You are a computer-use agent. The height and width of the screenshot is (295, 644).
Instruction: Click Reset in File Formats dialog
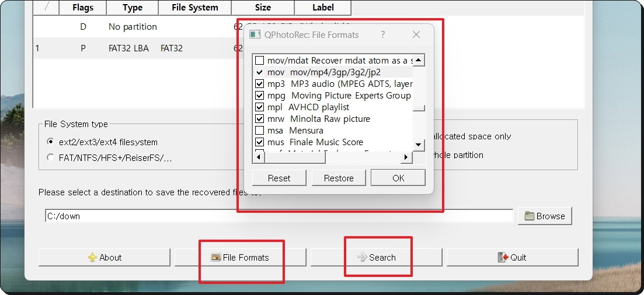[279, 178]
